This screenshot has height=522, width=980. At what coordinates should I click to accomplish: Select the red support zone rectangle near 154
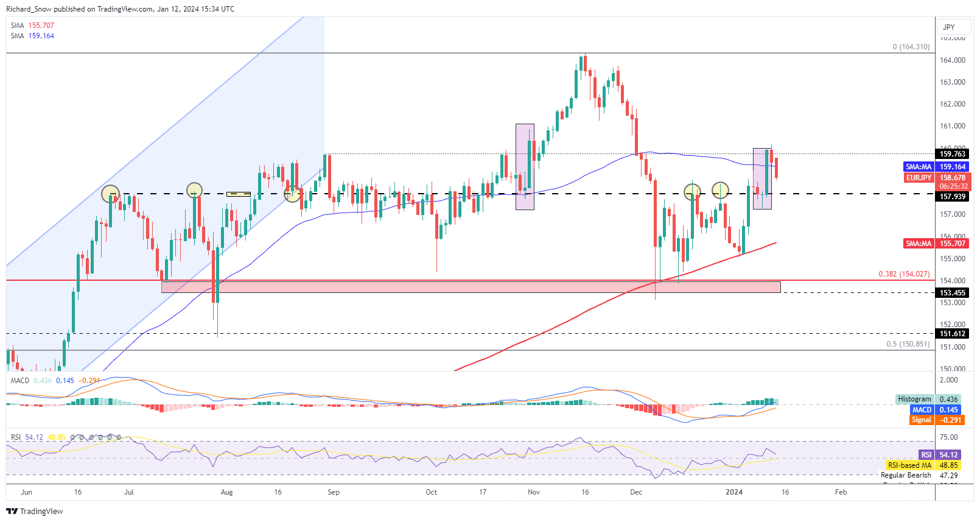coord(471,286)
